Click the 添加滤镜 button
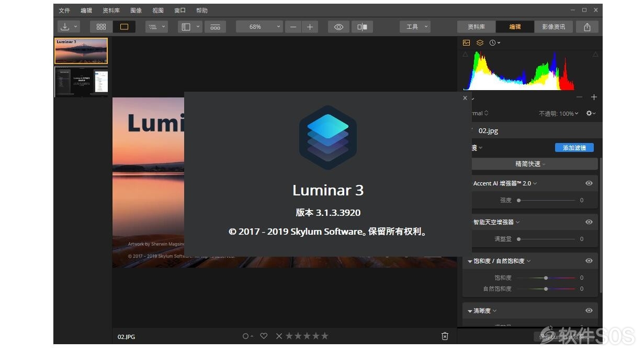The width and height of the screenshot is (644, 351). [x=574, y=148]
